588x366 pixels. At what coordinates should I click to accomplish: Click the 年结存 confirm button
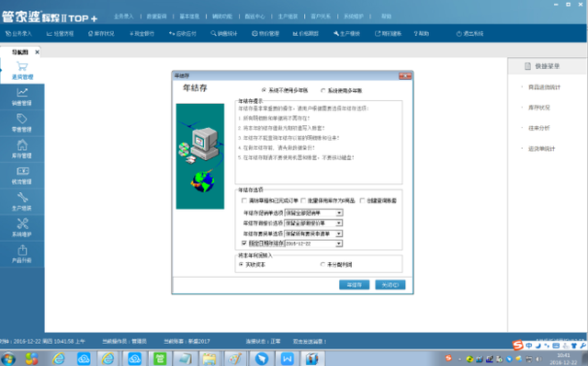(x=354, y=285)
